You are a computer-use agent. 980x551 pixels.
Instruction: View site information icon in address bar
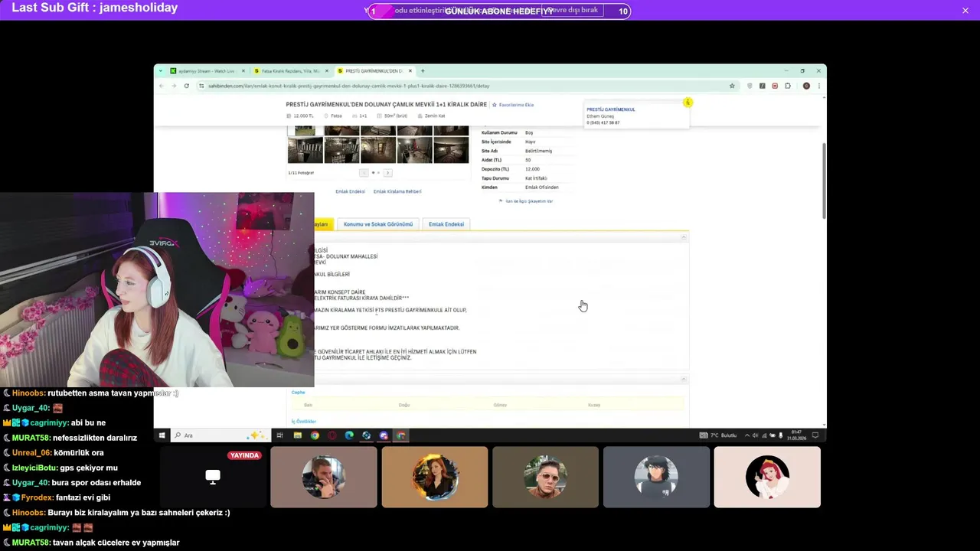[201, 86]
